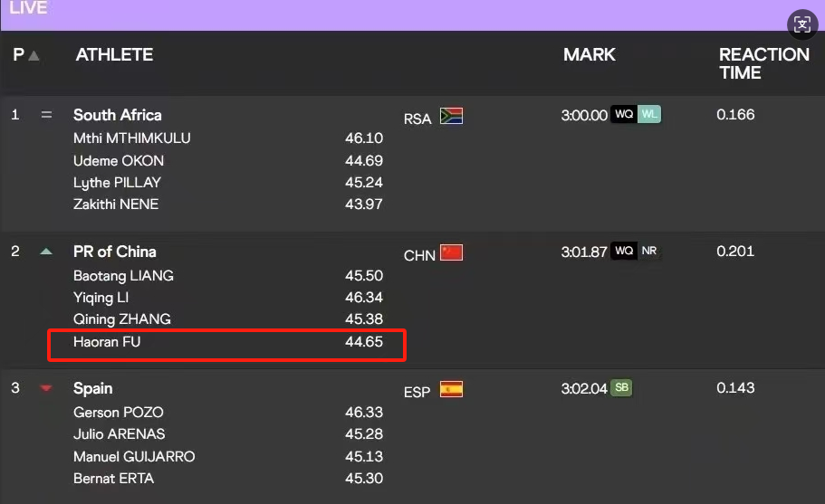Image resolution: width=825 pixels, height=504 pixels.
Task: Click the SB badge beside Spain's mark
Action: 621,387
